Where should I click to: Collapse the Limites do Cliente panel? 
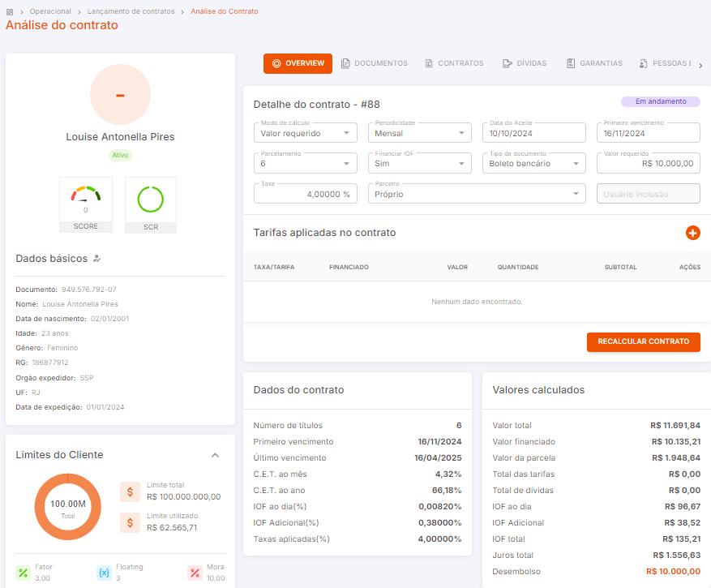pyautogui.click(x=216, y=455)
